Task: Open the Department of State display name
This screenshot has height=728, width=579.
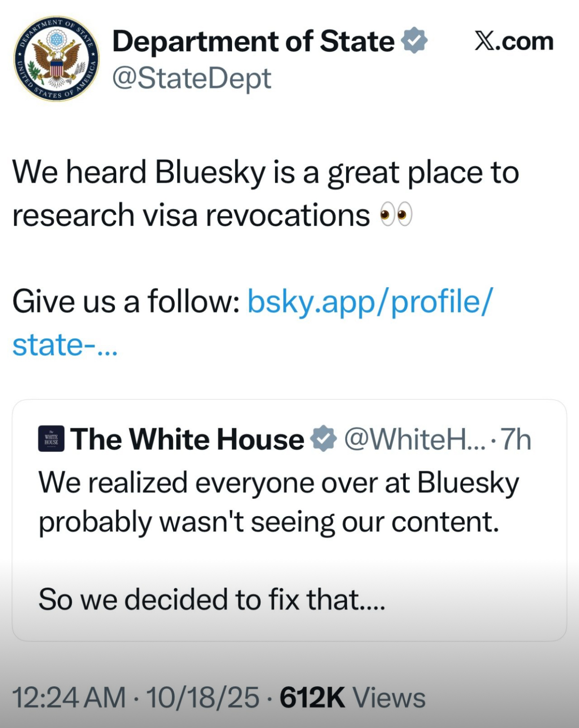Action: point(253,41)
